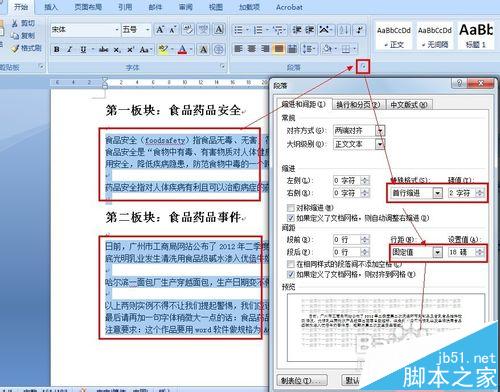Select the 无间隔 style in the styles gallery
The width and height of the screenshot is (500, 392).
pos(435,36)
